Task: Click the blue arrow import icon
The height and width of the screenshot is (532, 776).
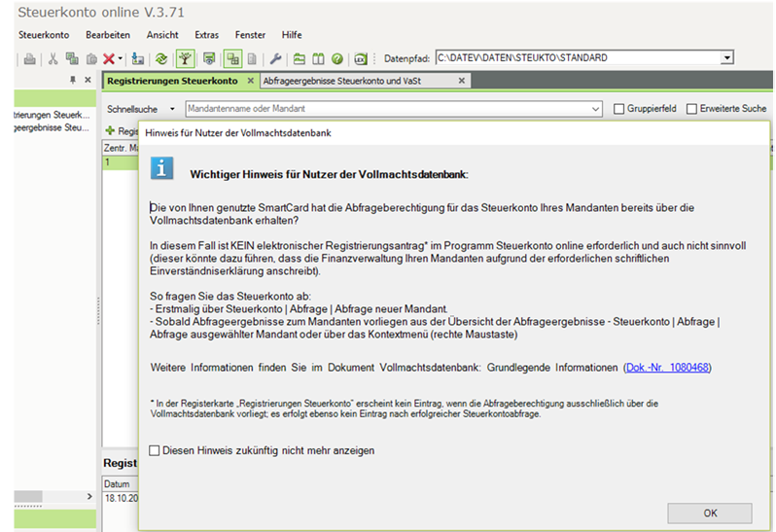Action: click(x=137, y=59)
